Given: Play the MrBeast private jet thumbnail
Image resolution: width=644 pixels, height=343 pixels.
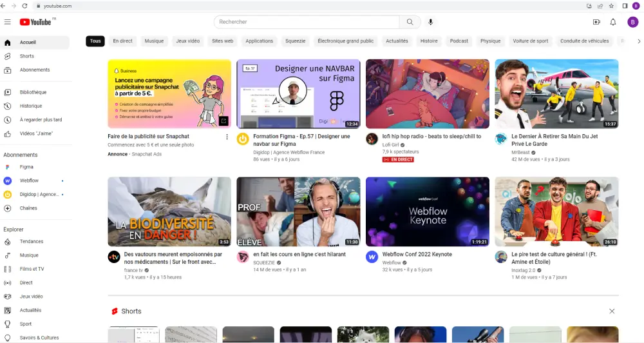Looking at the screenshot, I should click(x=556, y=93).
